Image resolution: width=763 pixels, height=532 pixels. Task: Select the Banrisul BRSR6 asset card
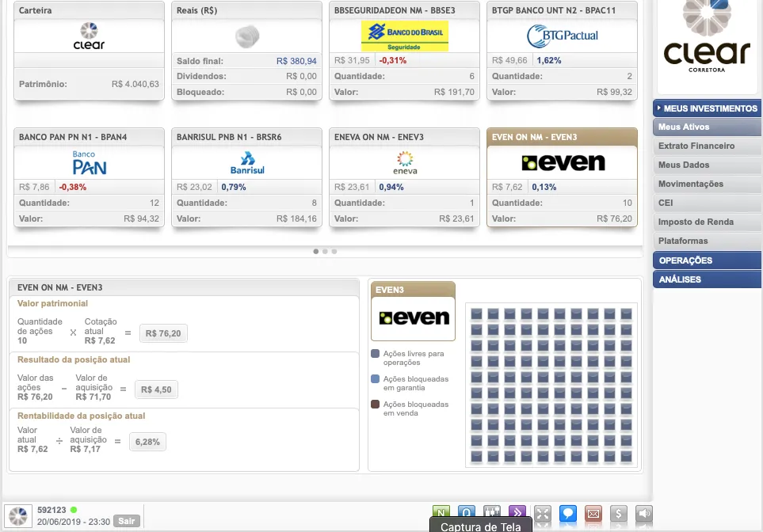(x=246, y=177)
